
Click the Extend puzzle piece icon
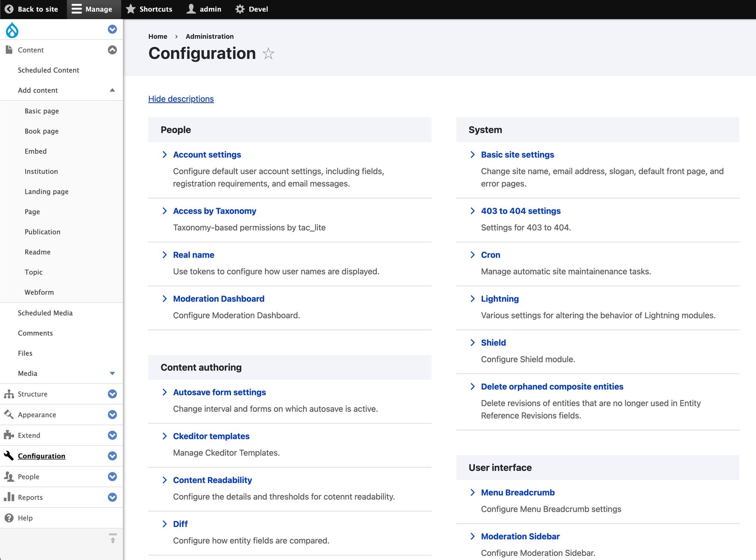pyautogui.click(x=9, y=435)
